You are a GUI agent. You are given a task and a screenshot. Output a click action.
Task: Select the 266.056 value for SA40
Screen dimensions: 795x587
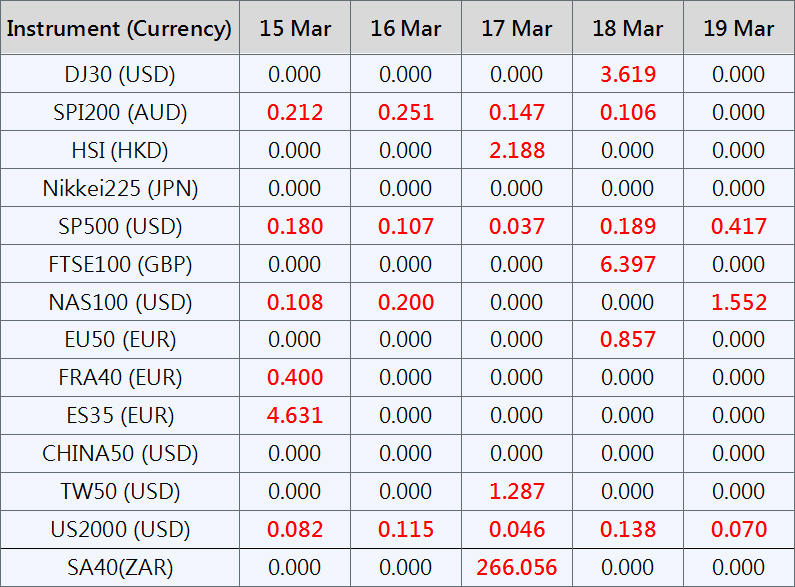click(517, 568)
